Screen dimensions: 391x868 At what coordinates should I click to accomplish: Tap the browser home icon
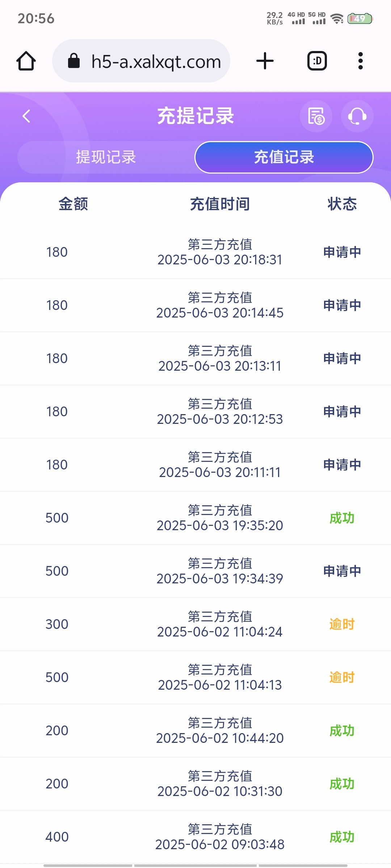pos(26,61)
